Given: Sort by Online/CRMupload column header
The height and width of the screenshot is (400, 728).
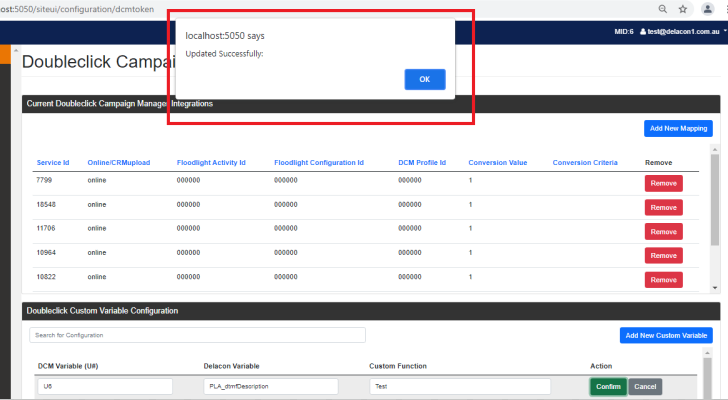Looking at the screenshot, I should click(119, 162).
